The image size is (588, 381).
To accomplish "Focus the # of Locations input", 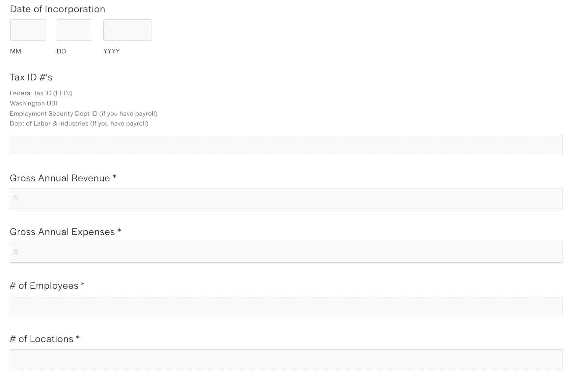I will click(x=286, y=360).
